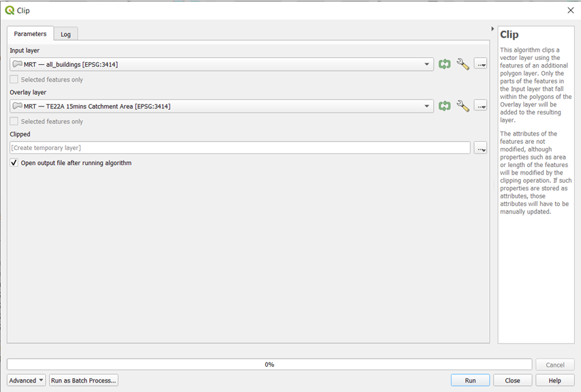Click Run as Batch Process button
Screen dimensions: 581x392
(83, 380)
